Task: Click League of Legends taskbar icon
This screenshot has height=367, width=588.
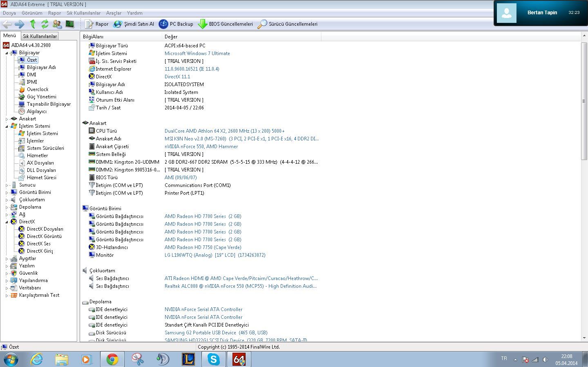Action: [x=188, y=359]
